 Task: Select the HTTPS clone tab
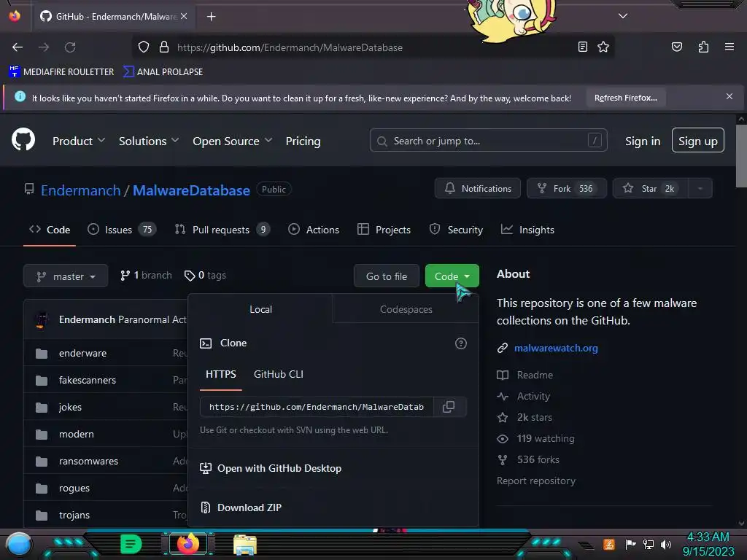[x=220, y=374]
